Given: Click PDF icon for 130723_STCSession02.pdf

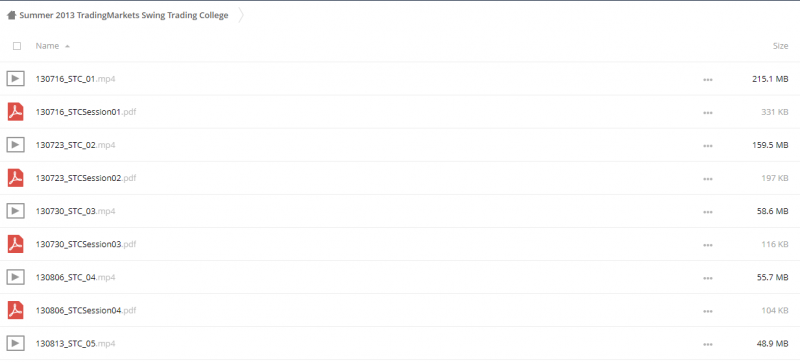Looking at the screenshot, I should (x=16, y=178).
